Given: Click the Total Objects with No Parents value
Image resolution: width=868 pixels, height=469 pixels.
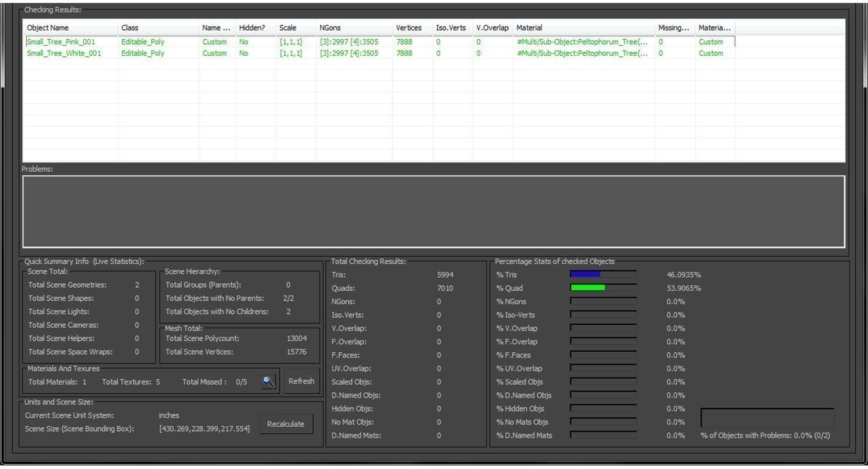Looking at the screenshot, I should click(289, 298).
